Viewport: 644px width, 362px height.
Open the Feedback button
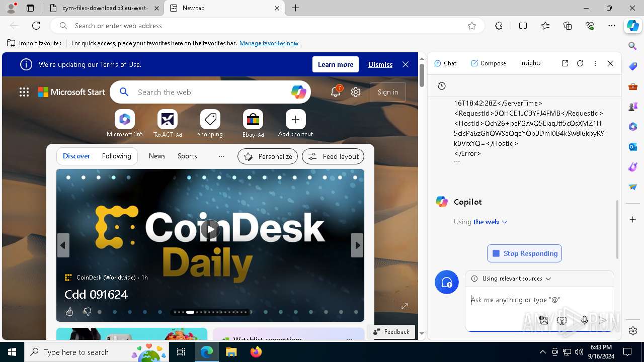click(x=391, y=332)
